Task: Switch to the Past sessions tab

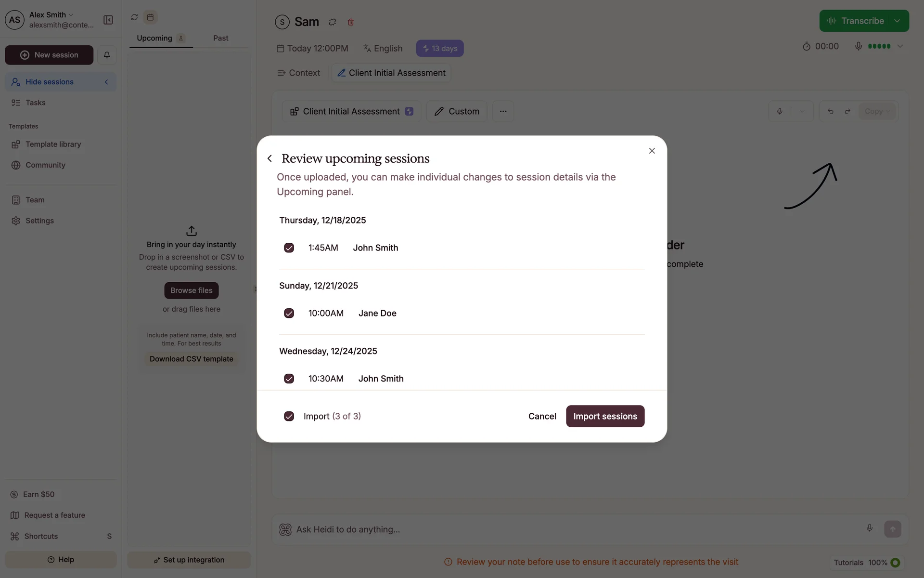Action: [220, 38]
